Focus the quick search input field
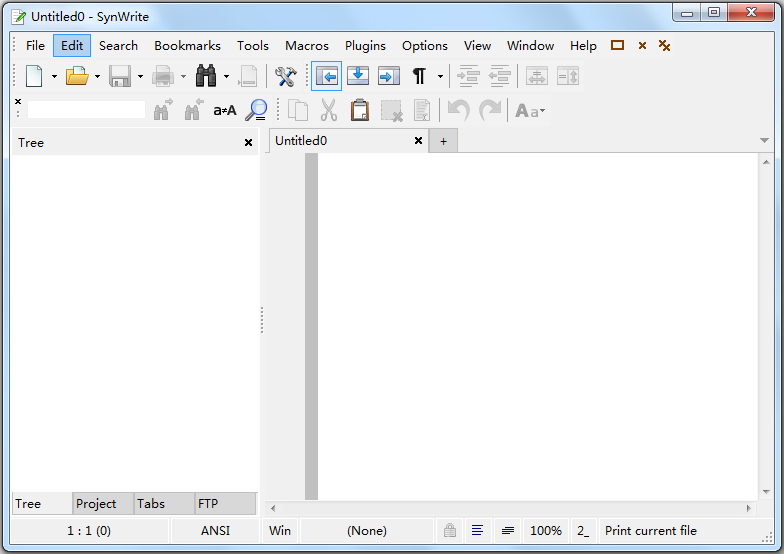The width and height of the screenshot is (784, 554). [x=86, y=110]
